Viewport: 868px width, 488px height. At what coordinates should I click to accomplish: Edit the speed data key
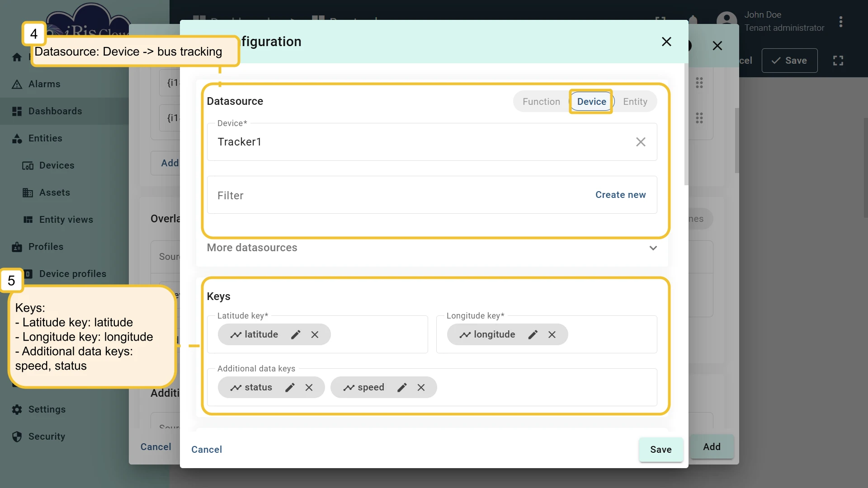(x=402, y=387)
